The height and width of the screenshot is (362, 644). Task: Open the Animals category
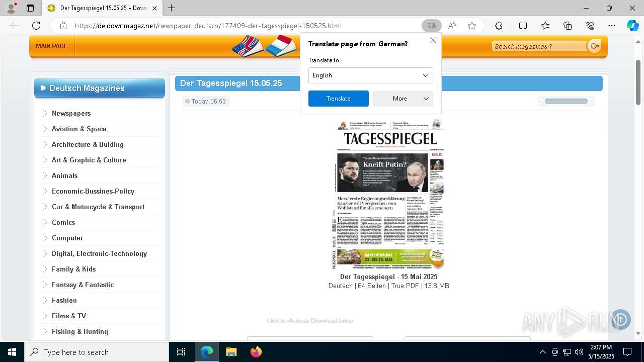coord(64,175)
